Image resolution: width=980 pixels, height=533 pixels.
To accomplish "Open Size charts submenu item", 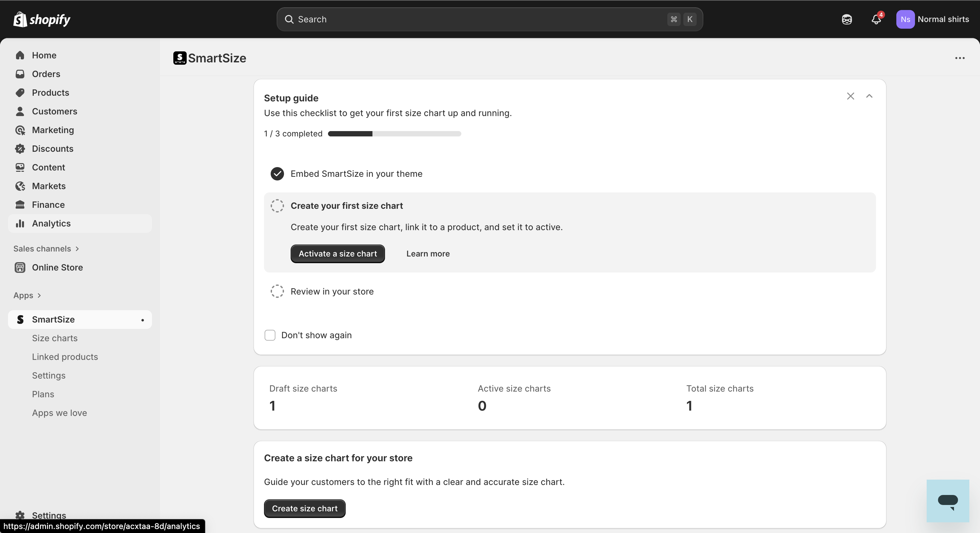I will pyautogui.click(x=55, y=339).
